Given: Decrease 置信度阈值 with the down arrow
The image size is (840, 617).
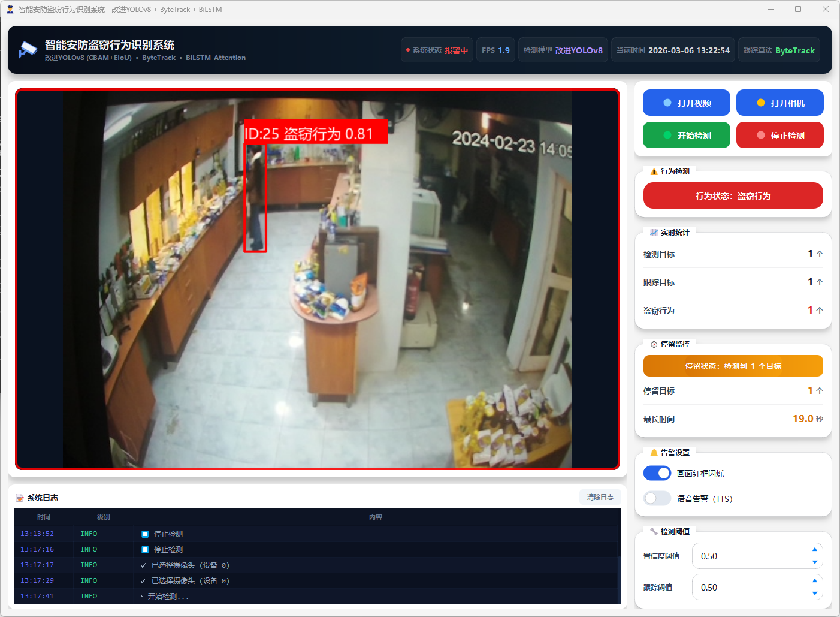Looking at the screenshot, I should [814, 562].
